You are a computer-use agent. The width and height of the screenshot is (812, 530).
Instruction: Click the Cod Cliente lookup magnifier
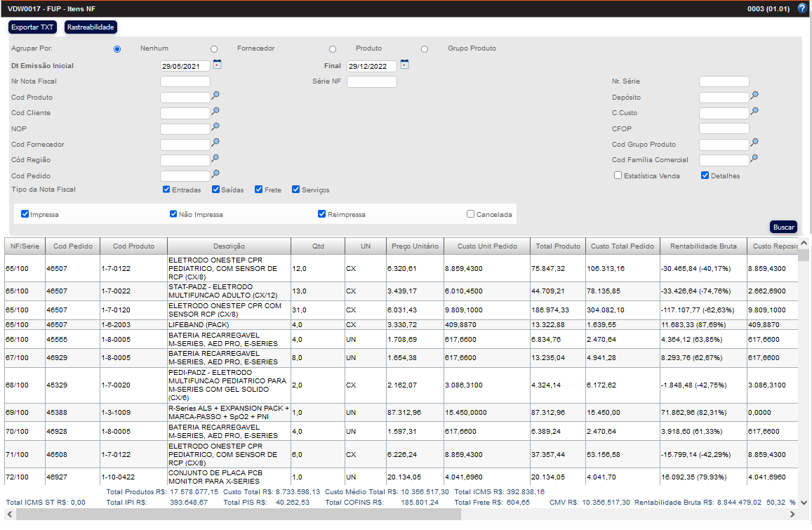pyautogui.click(x=216, y=111)
